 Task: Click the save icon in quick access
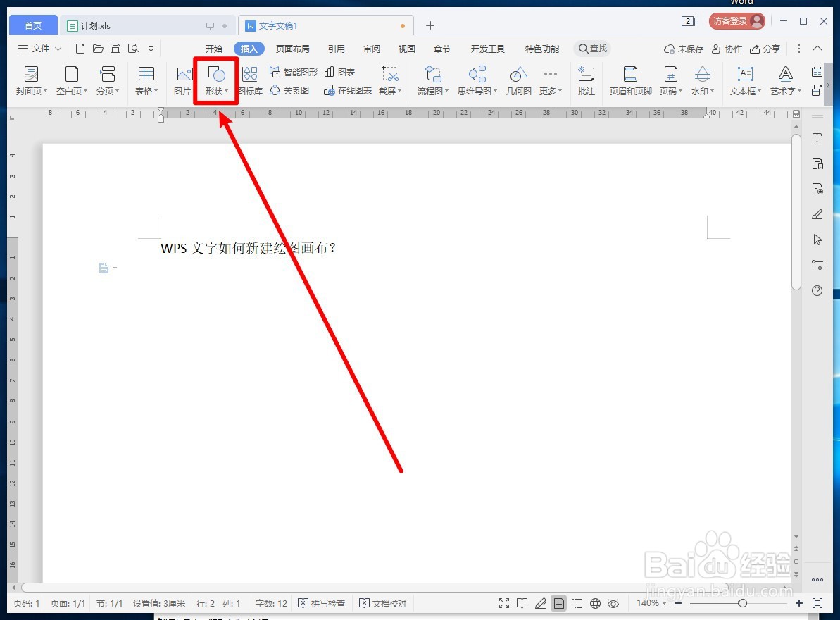coord(115,49)
